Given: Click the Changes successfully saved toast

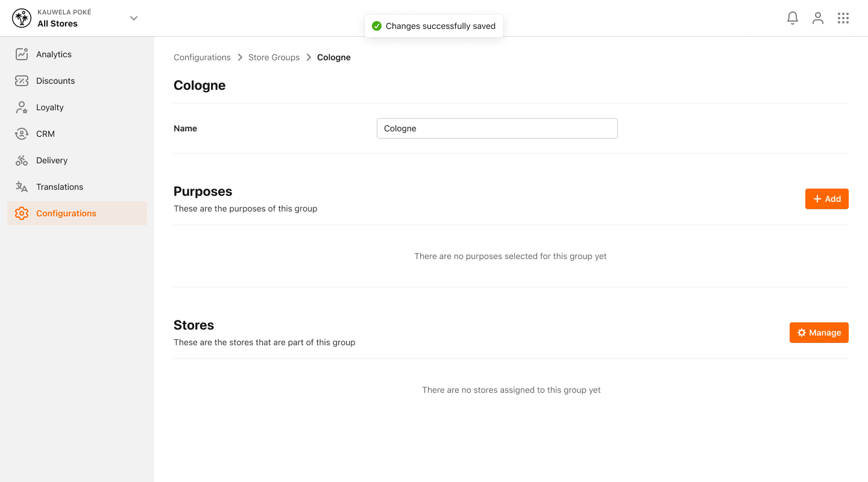Looking at the screenshot, I should coord(433,25).
